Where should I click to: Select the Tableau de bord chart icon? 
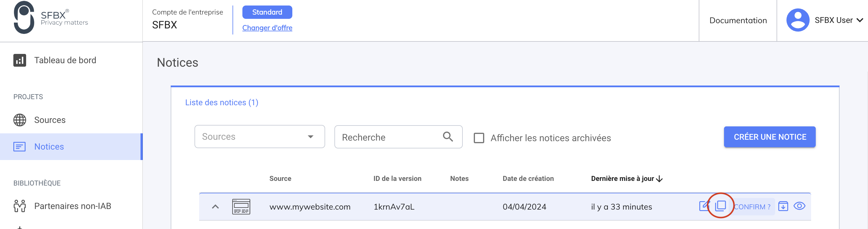tap(19, 60)
